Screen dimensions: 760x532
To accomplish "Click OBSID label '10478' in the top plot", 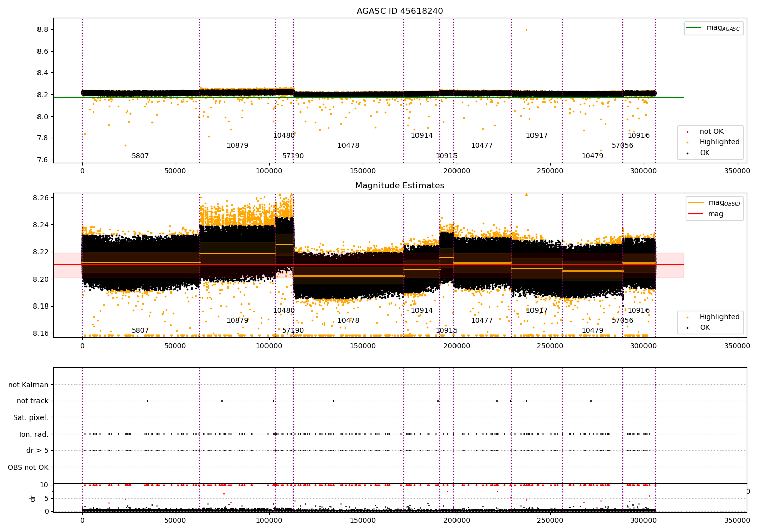I will (x=348, y=146).
